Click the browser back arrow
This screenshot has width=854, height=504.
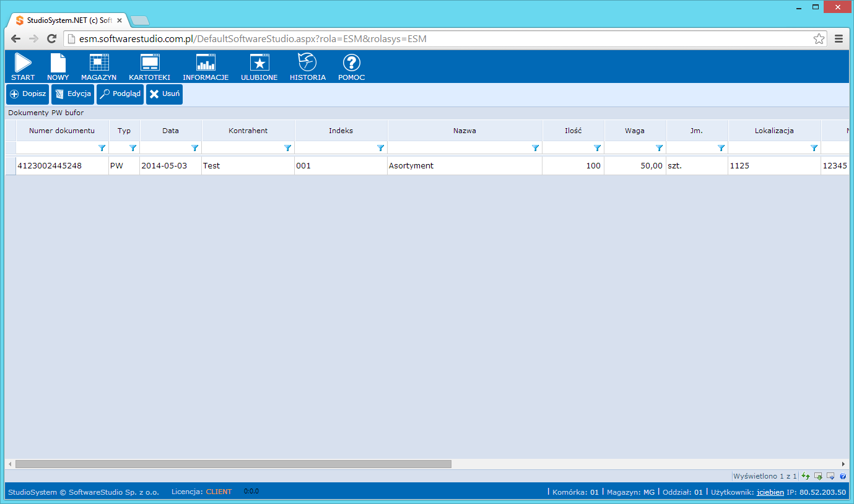click(x=16, y=39)
